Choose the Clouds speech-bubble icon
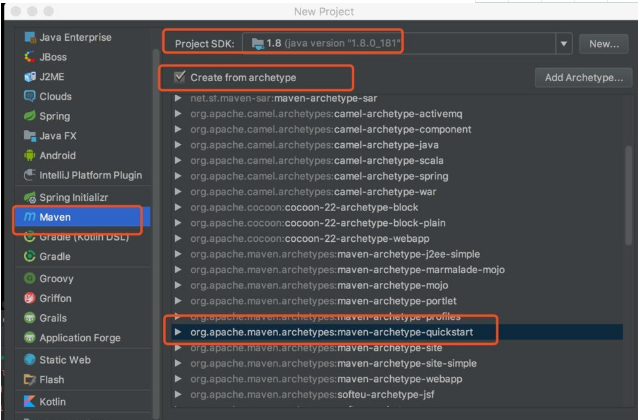 [30, 96]
